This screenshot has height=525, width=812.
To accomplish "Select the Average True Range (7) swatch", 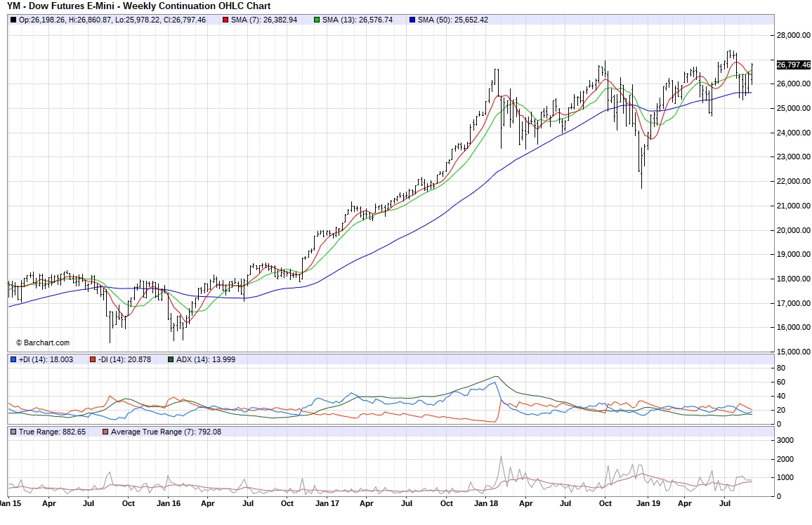I will click(105, 432).
